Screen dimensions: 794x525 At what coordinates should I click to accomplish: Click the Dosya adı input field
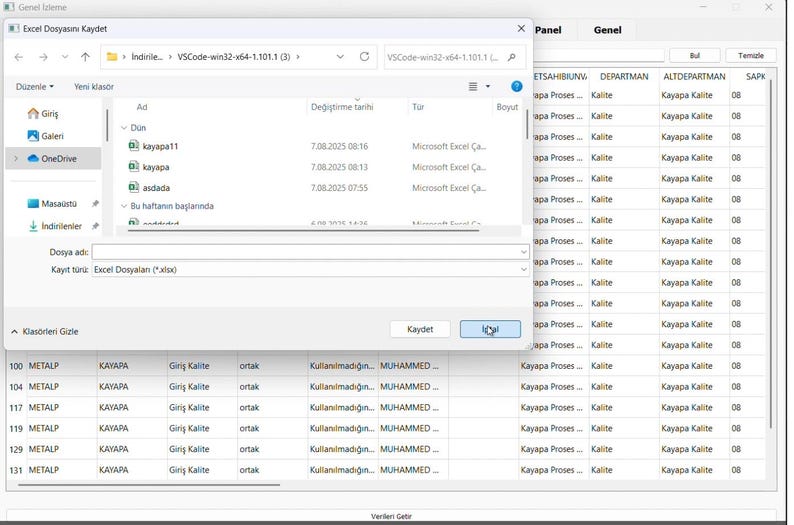(x=305, y=252)
